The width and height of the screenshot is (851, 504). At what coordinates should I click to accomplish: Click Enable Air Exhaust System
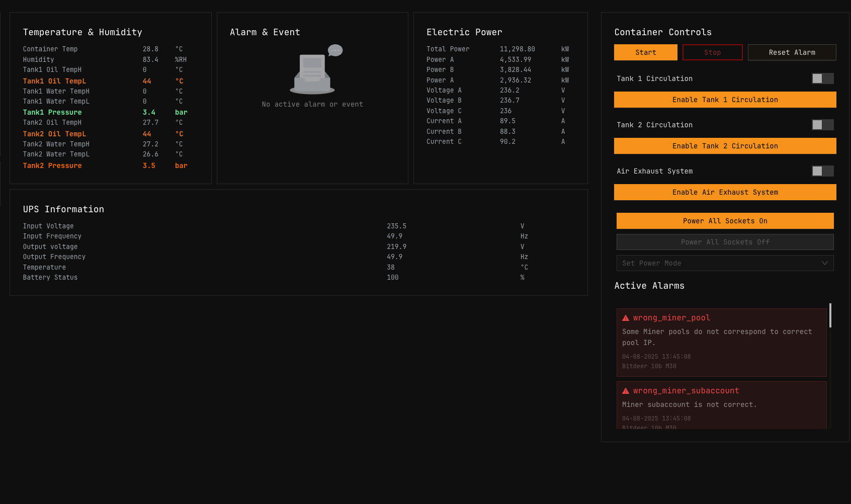tap(725, 192)
